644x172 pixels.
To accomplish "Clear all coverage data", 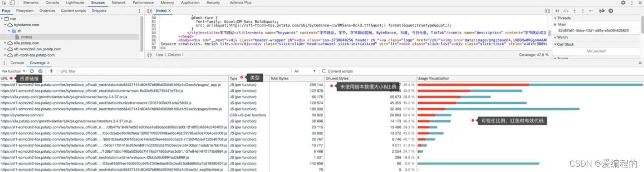I will tap(40, 71).
